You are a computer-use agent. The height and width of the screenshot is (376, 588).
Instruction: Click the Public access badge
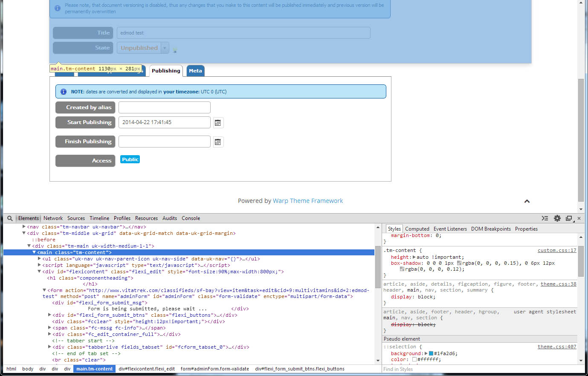130,159
